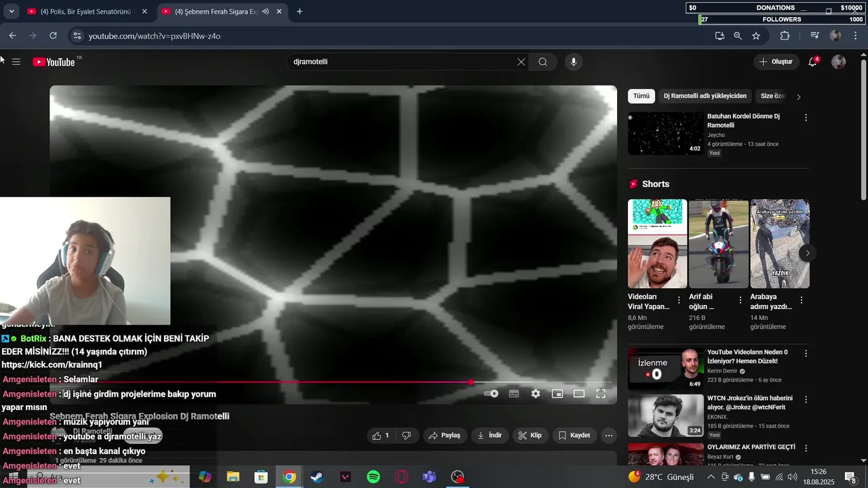Open Chrome extensions puzzle icon

[785, 36]
